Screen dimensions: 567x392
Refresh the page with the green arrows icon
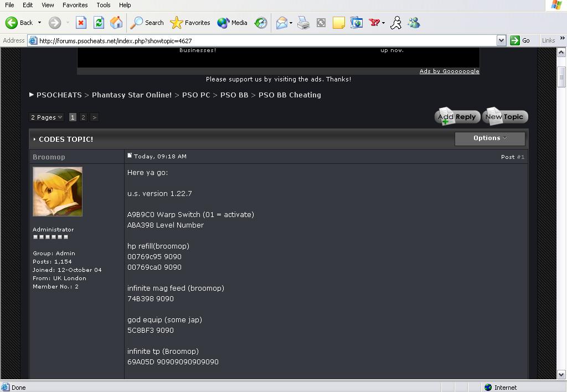[x=99, y=23]
